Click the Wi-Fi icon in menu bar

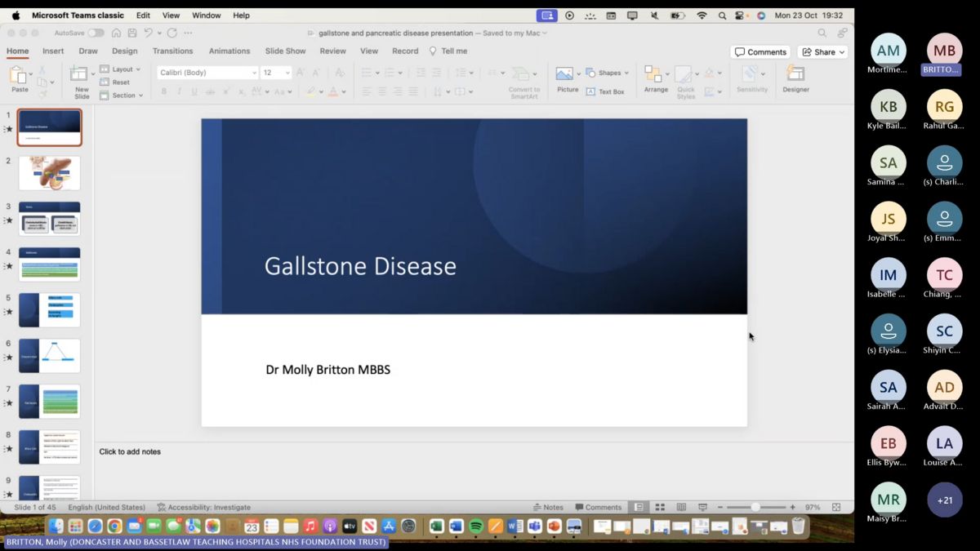click(702, 16)
